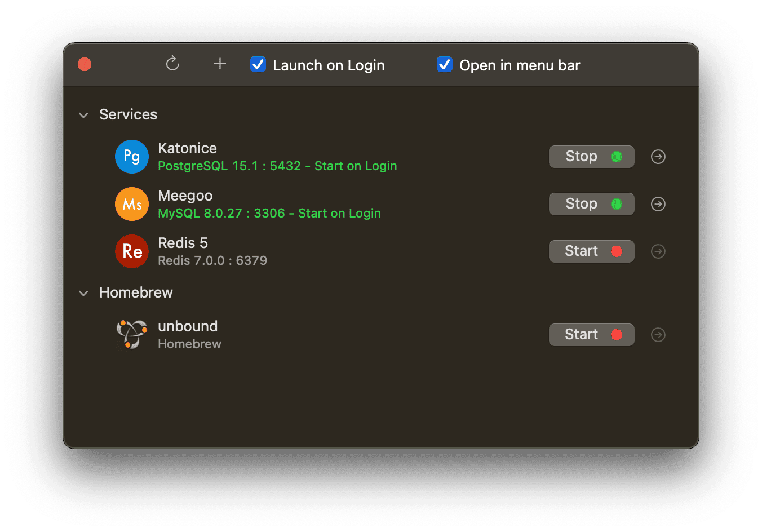Click the refresh services icon
Image resolution: width=762 pixels, height=532 pixels.
pos(172,64)
